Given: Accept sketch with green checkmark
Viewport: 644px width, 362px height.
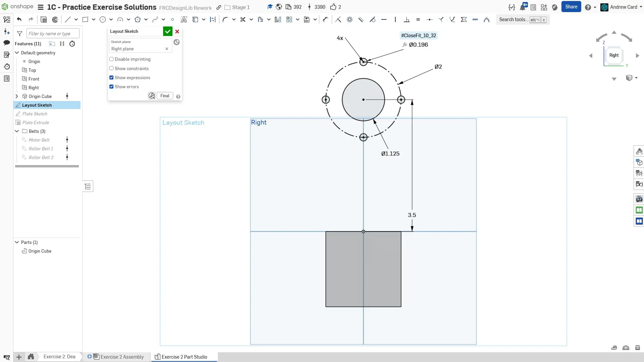Looking at the screenshot, I should point(167,32).
